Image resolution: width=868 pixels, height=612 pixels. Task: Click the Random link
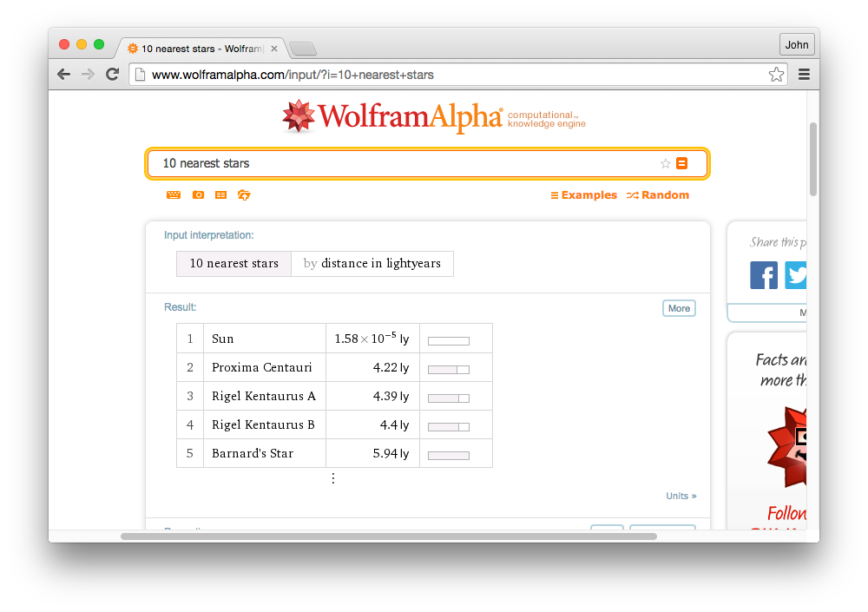[658, 195]
